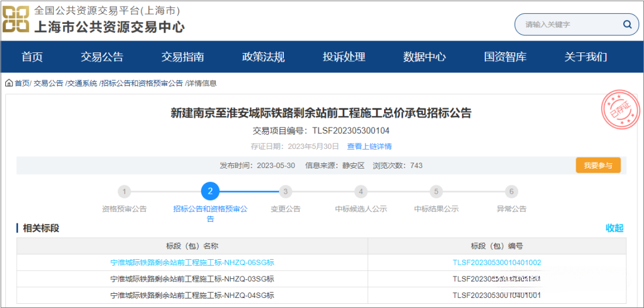Open the 数据中心 navigation menu
The image size is (644, 308).
coord(424,57)
